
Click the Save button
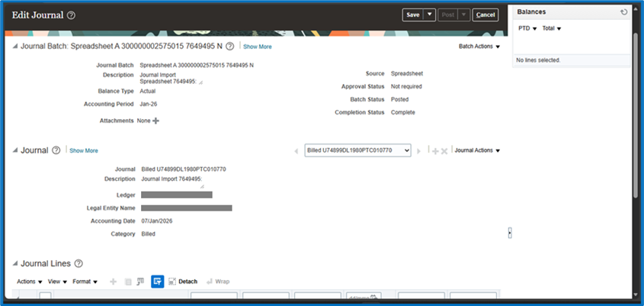point(413,14)
